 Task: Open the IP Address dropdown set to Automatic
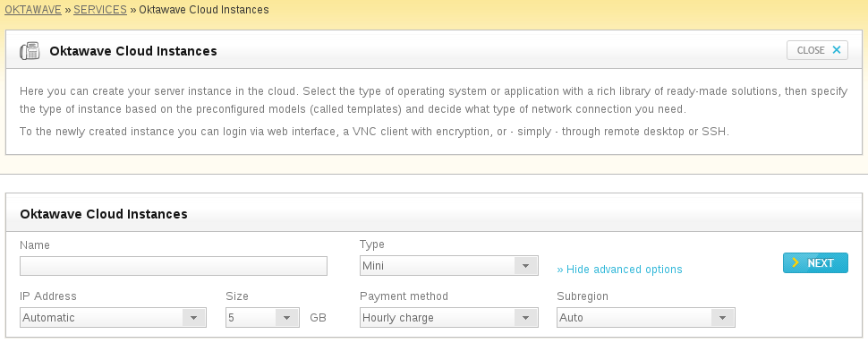click(113, 318)
